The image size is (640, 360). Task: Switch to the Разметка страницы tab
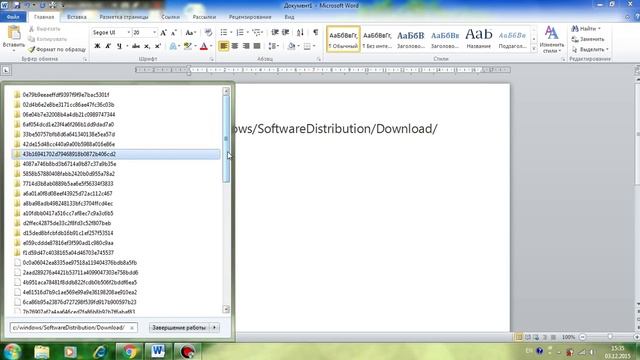(x=124, y=17)
